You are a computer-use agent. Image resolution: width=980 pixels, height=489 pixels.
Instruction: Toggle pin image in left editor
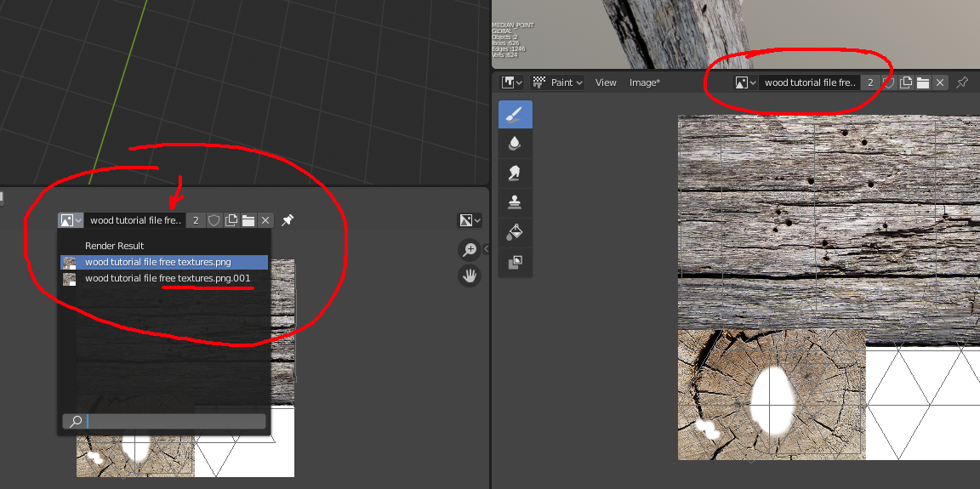(x=288, y=219)
